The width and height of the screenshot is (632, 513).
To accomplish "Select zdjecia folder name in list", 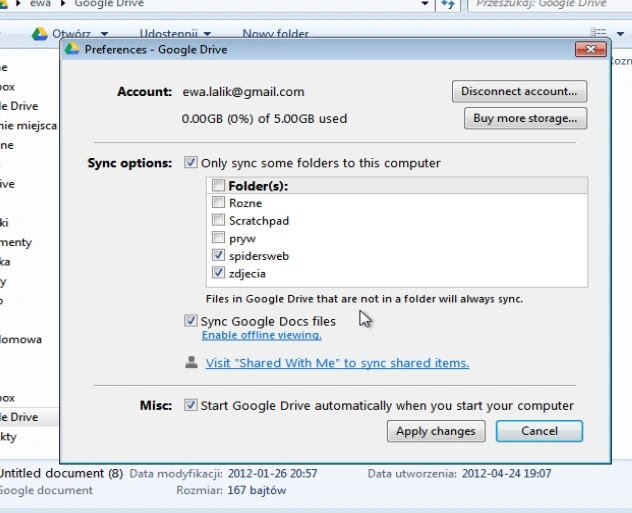I will pos(247,274).
